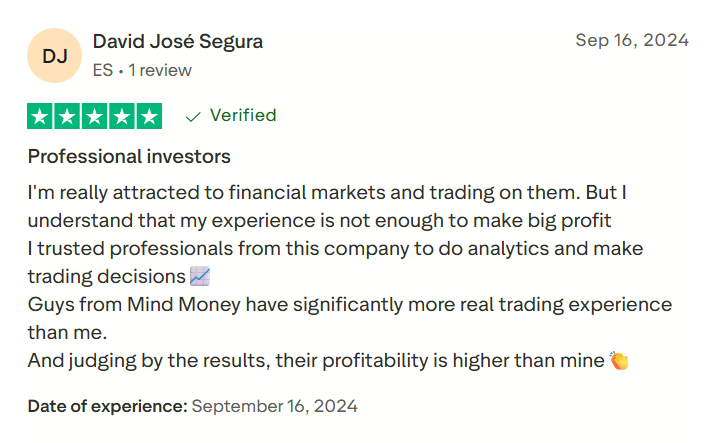Click the line starting 'I'm really attracted'
The width and height of the screenshot is (725, 443).
327,192
